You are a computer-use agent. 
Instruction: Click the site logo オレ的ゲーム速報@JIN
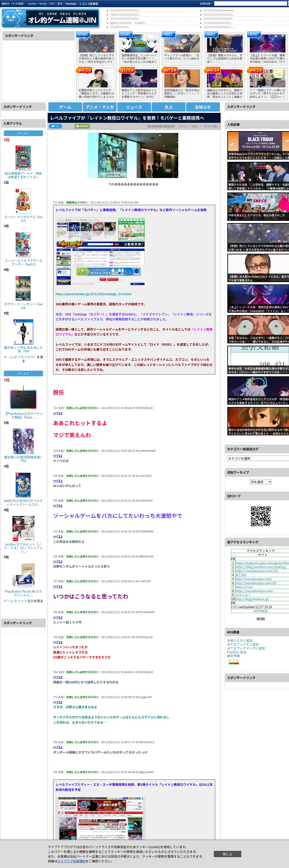point(51,18)
